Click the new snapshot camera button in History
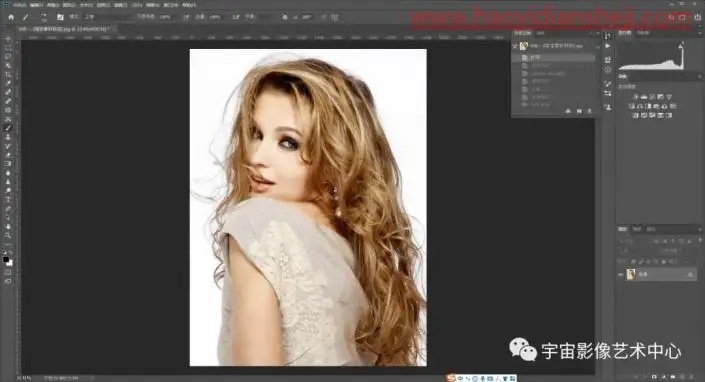Image resolution: width=705 pixels, height=382 pixels. click(579, 111)
